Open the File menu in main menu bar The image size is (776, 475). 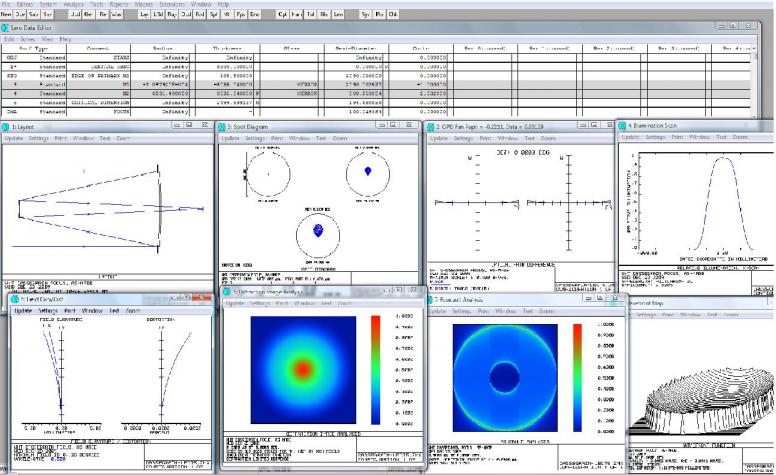[x=6, y=4]
